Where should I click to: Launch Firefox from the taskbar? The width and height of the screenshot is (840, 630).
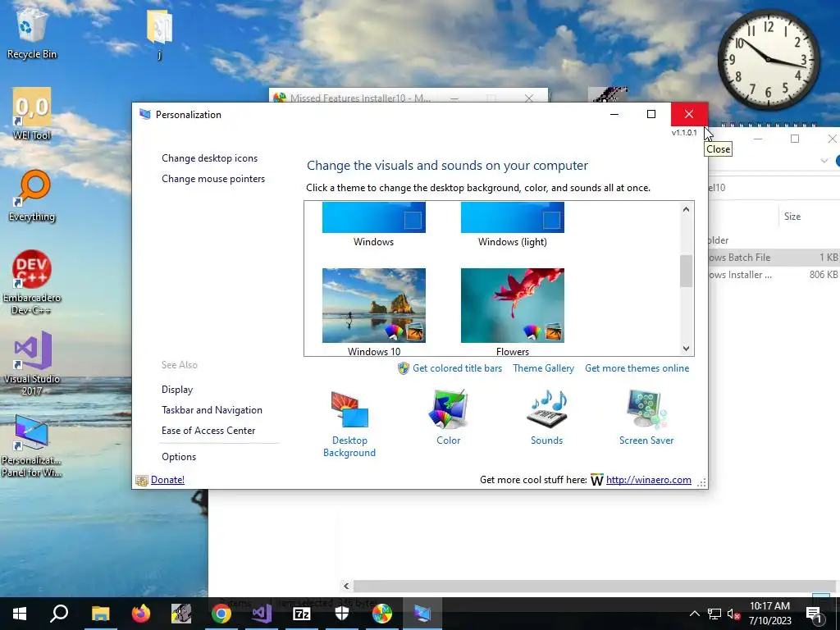coord(141,614)
